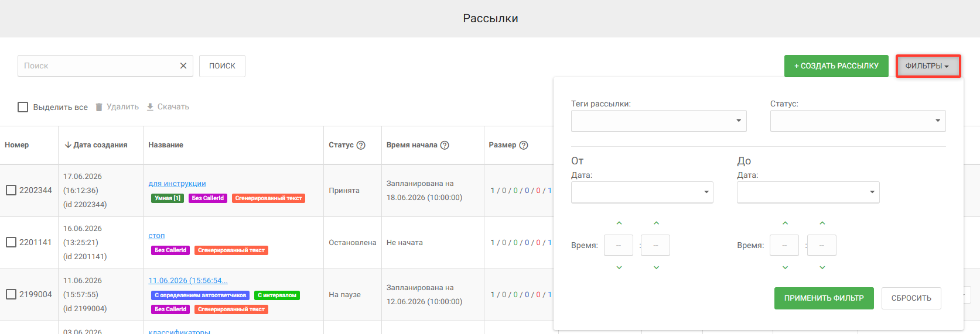Click the Номер column header
The height and width of the screenshot is (334, 980).
(x=16, y=145)
